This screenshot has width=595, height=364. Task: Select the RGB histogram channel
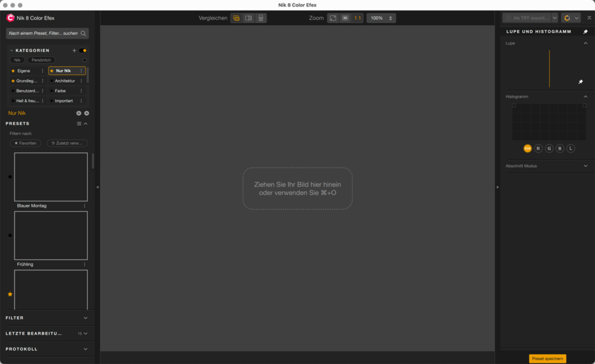pos(528,149)
